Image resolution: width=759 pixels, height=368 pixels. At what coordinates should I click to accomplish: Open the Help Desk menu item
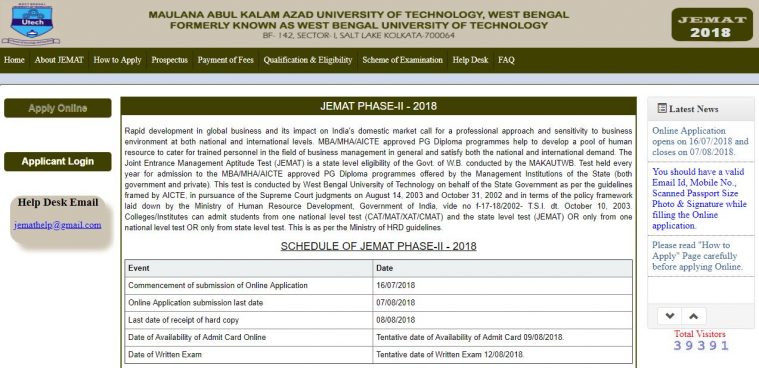(x=471, y=60)
